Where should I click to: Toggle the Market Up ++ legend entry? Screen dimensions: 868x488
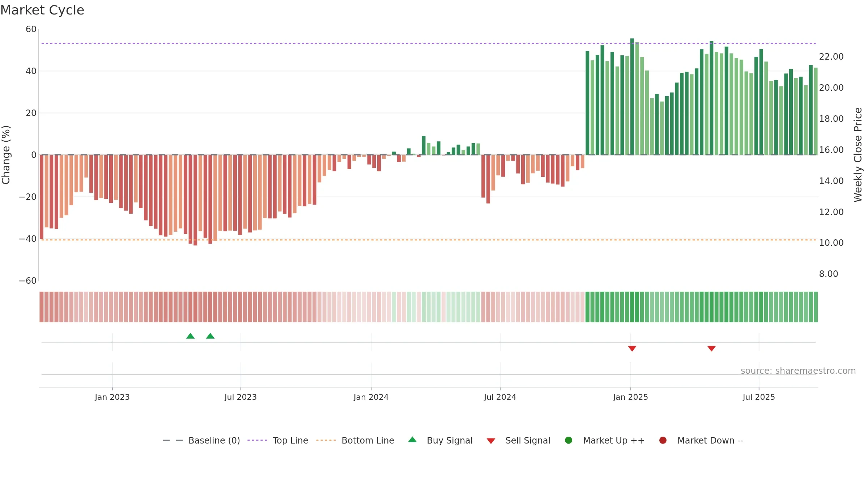pyautogui.click(x=605, y=440)
